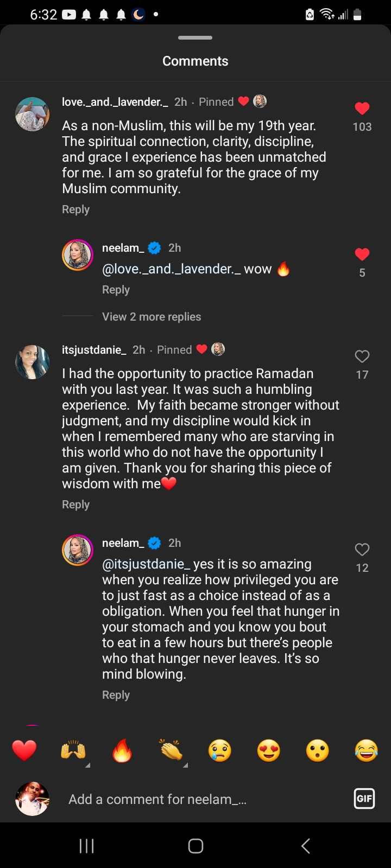Reply to itsjustdanie_'s Ramadan comment
The height and width of the screenshot is (868, 391).
tap(75, 505)
